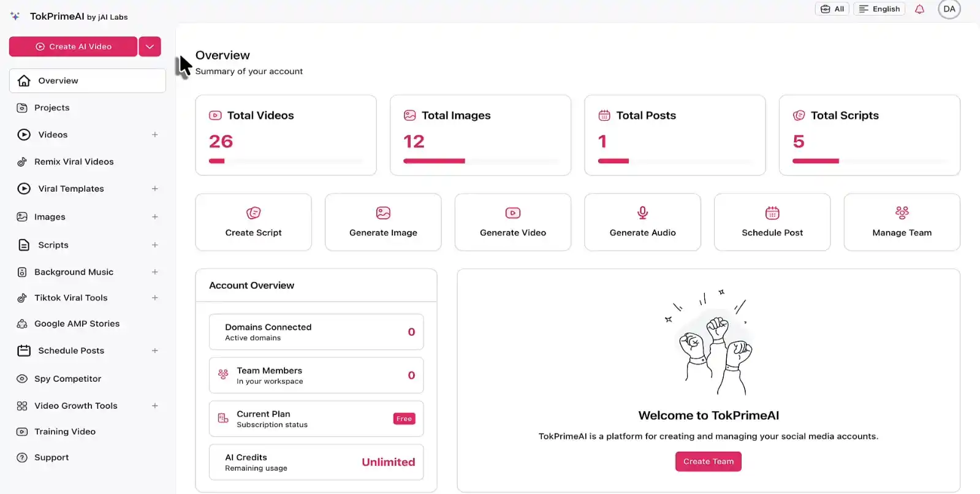Viewport: 980px width, 494px height.
Task: Click the Schedule Post calendar icon
Action: click(x=772, y=213)
